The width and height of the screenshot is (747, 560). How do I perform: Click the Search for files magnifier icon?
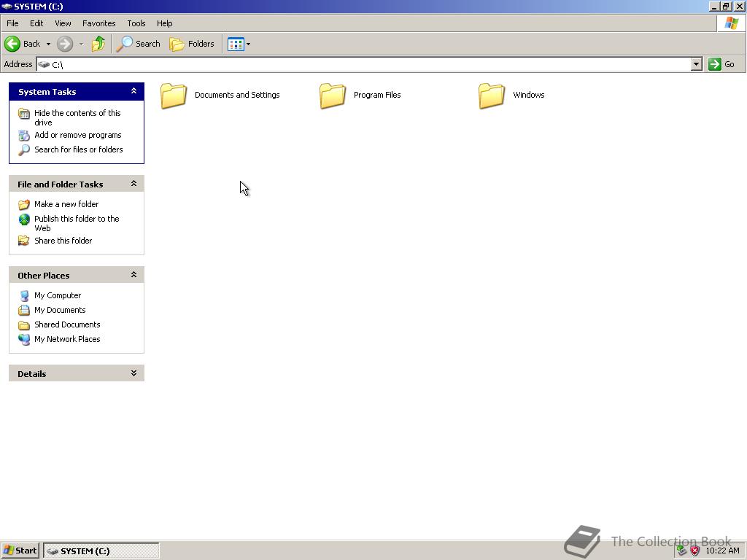tap(24, 150)
